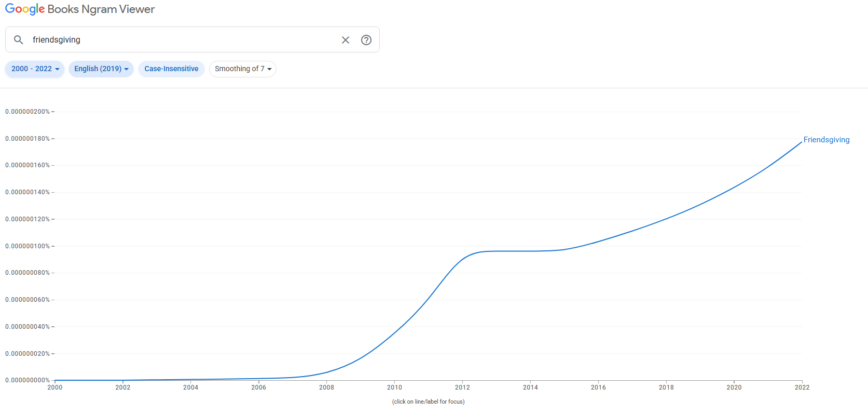Click the 2010 x-axis label
Screen dimensions: 868x414
[x=394, y=387]
